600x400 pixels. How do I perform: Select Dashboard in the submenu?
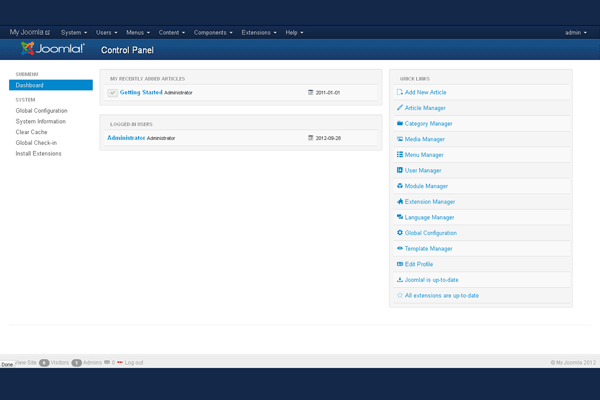pos(51,85)
